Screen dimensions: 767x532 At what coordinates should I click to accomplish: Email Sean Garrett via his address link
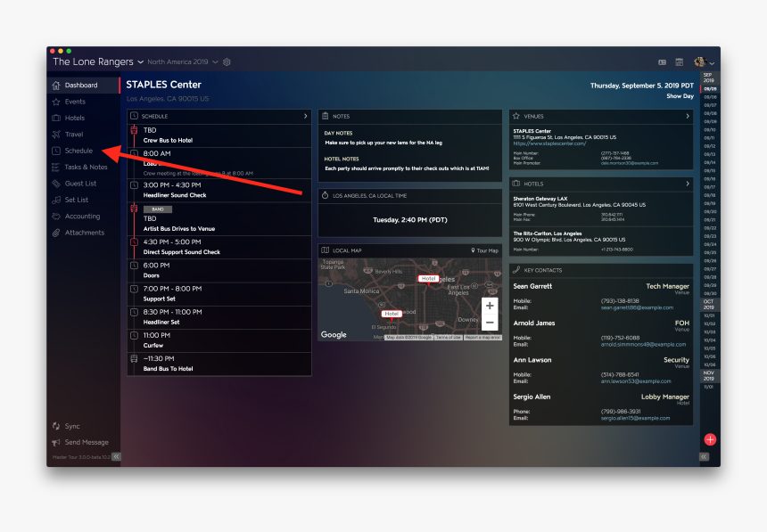[x=637, y=307]
